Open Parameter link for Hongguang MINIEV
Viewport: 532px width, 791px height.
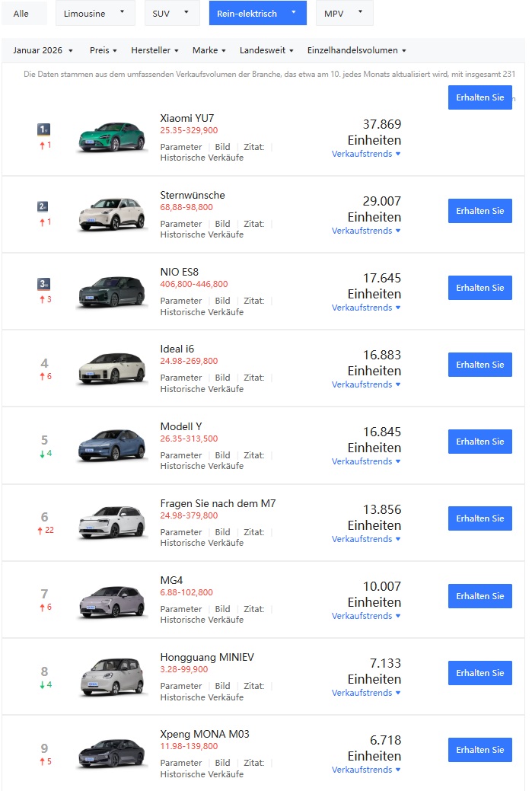181,686
